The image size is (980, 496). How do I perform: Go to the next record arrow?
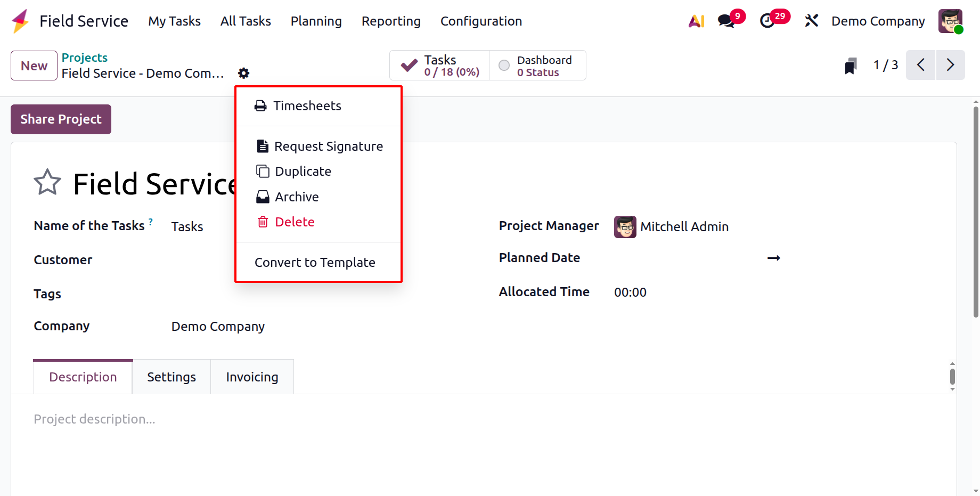(x=950, y=65)
